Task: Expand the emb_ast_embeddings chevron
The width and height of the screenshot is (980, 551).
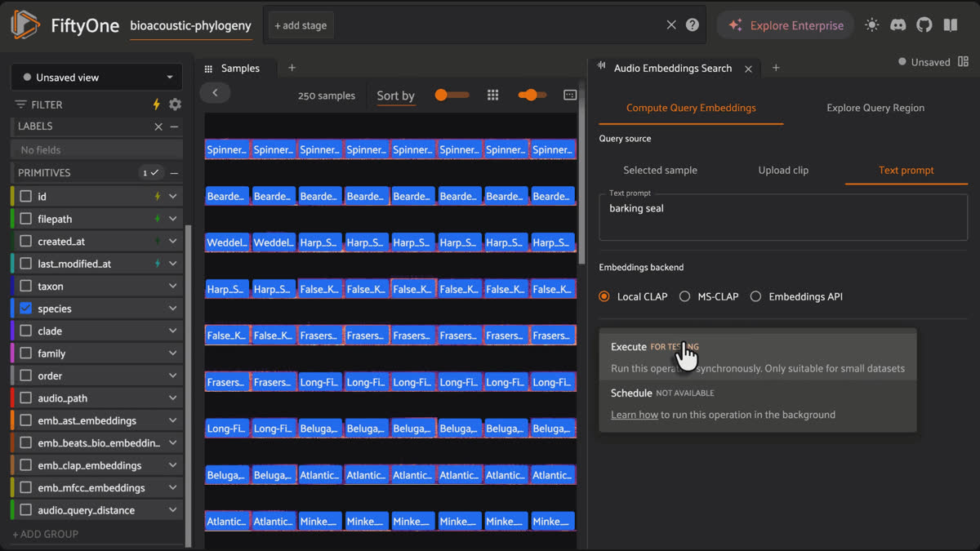Action: (x=173, y=420)
